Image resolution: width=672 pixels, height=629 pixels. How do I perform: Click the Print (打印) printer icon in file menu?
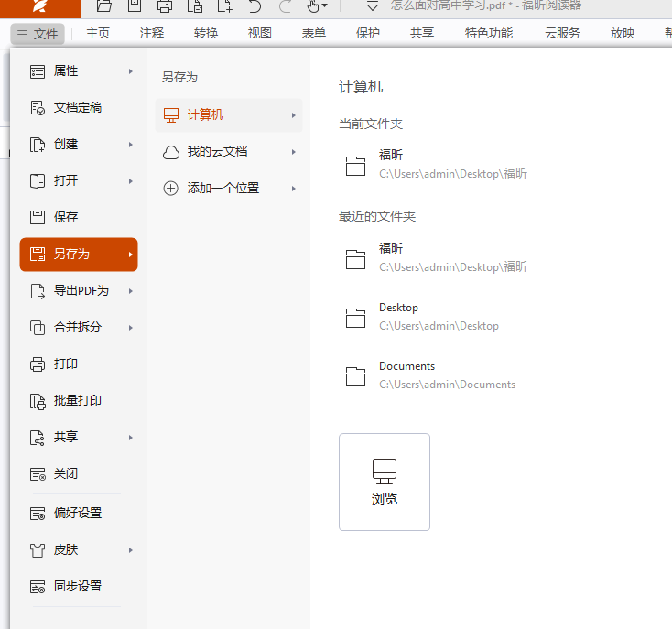(38, 363)
